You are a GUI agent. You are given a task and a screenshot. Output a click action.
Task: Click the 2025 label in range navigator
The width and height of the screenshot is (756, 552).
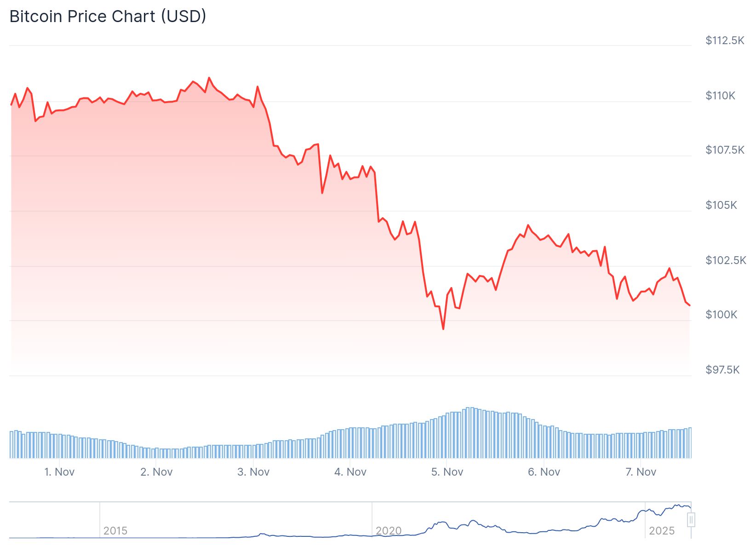[x=661, y=531]
